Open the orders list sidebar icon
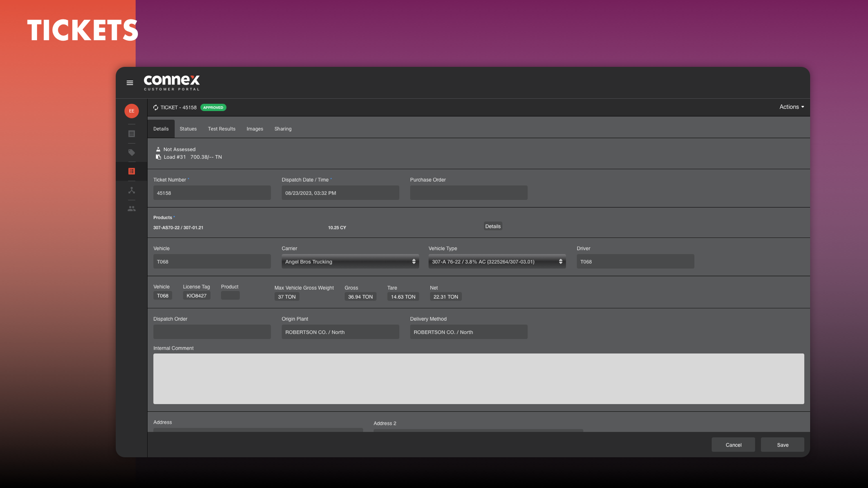Image resolution: width=868 pixels, height=488 pixels. point(132,134)
